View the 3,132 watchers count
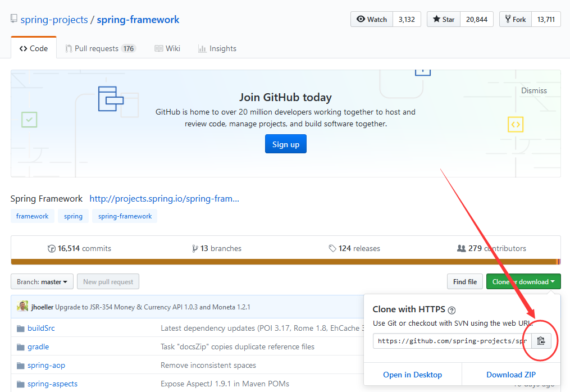 pos(407,19)
